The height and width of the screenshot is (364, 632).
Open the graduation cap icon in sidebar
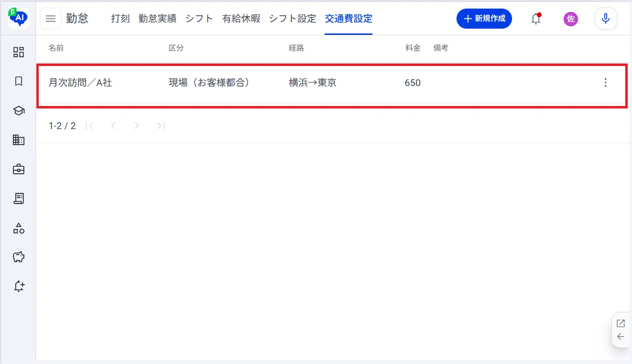click(19, 111)
